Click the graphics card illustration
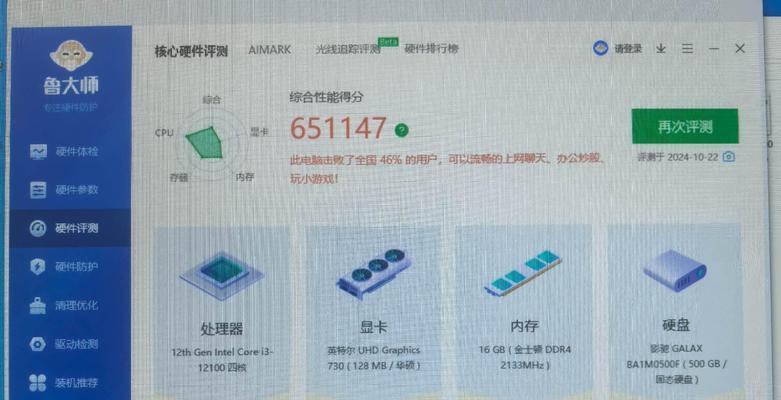Image resolution: width=781 pixels, height=400 pixels. click(374, 273)
